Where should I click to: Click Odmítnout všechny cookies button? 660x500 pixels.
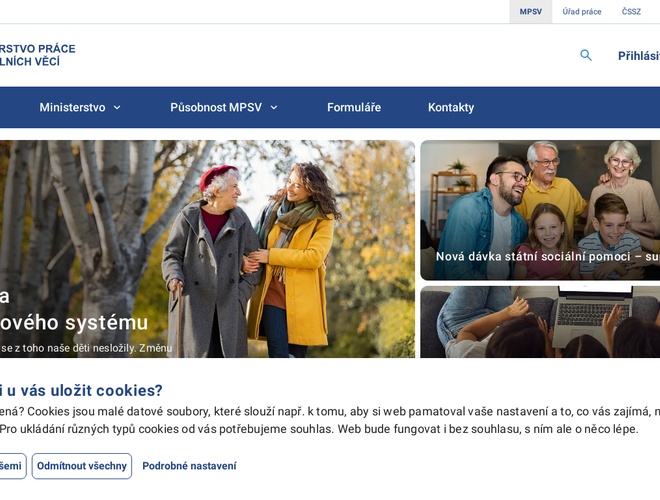click(82, 466)
